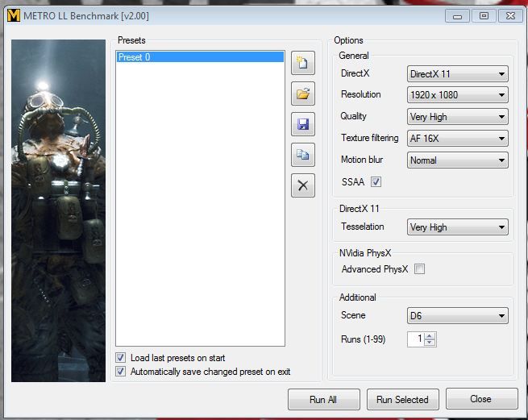The width and height of the screenshot is (528, 420).
Task: Open the DirectX version dropdown
Action: pyautogui.click(x=457, y=74)
